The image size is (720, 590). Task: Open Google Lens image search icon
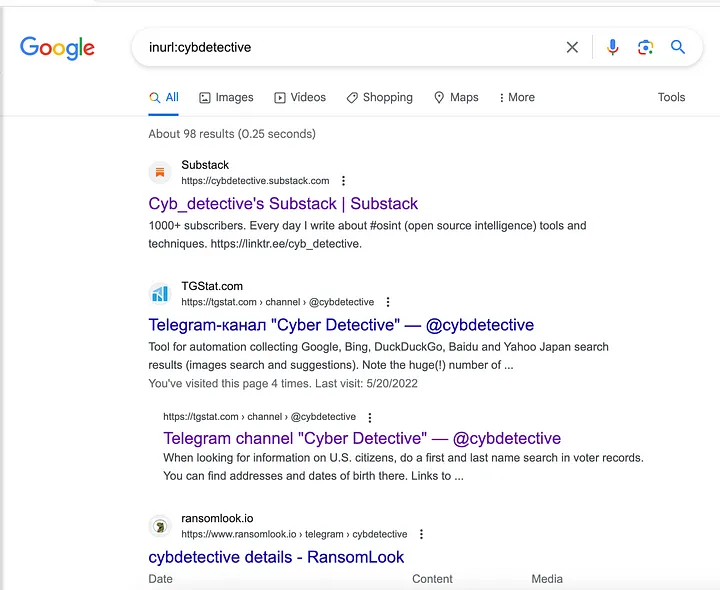645,47
